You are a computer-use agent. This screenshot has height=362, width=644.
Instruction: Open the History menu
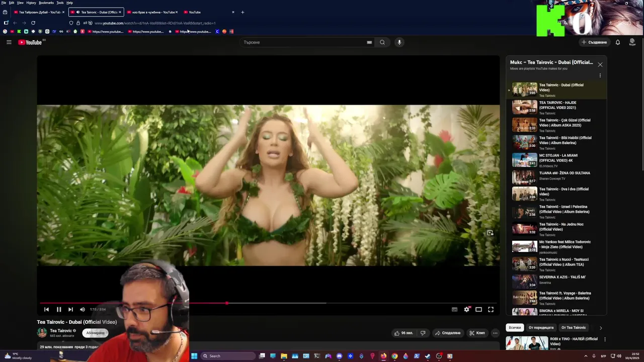tap(31, 3)
